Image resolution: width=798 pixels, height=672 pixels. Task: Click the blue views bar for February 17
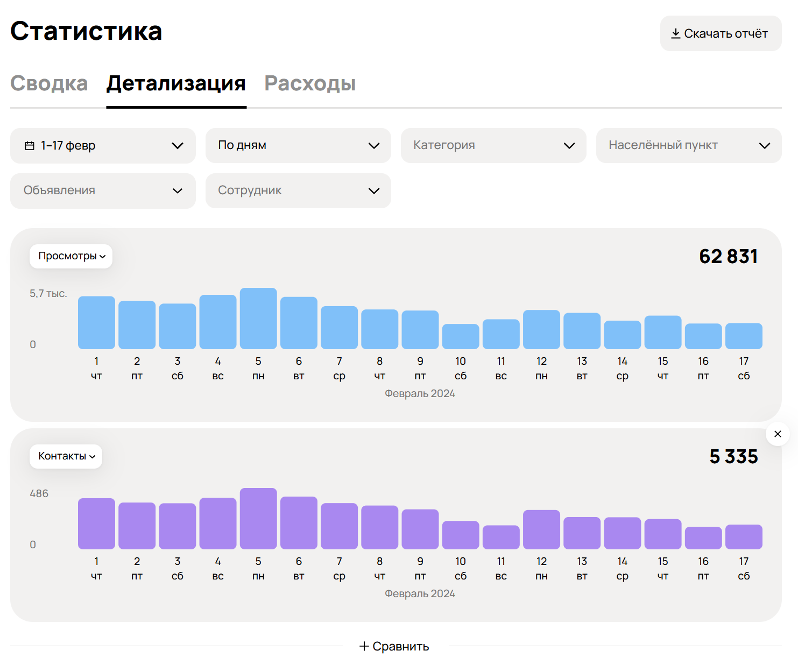[744, 336]
